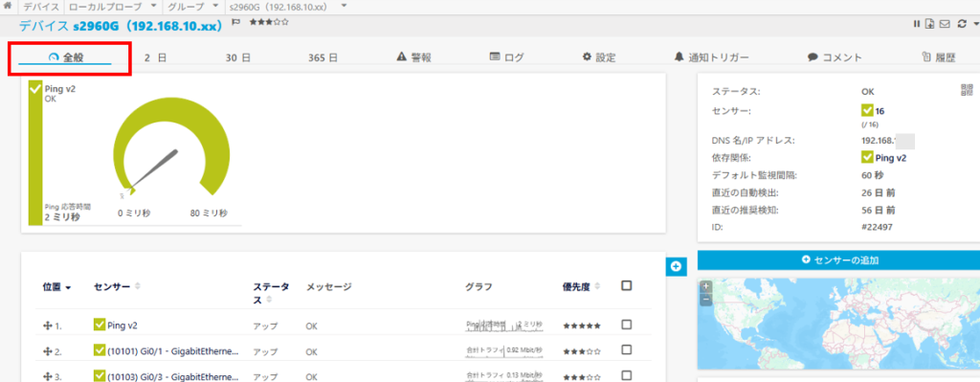The image size is (980, 382).
Task: Set priority stars for Ping v2 row
Action: tap(582, 326)
